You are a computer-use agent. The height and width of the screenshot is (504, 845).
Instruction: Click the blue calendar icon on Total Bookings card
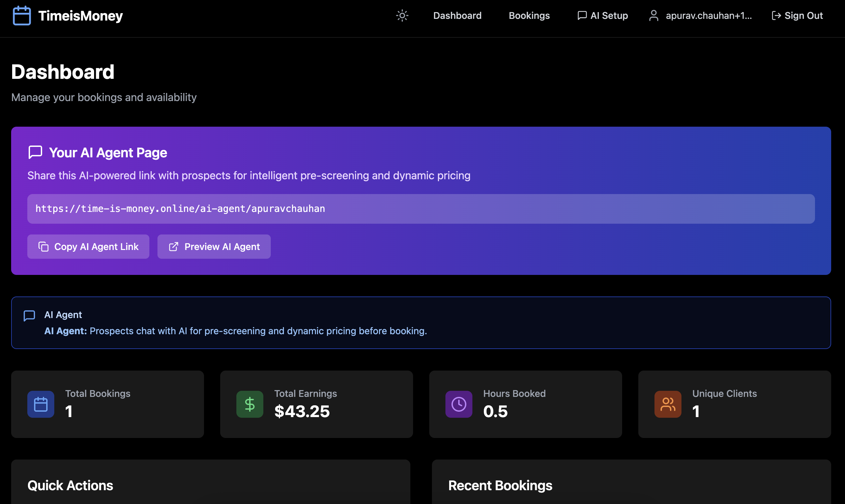(x=40, y=404)
